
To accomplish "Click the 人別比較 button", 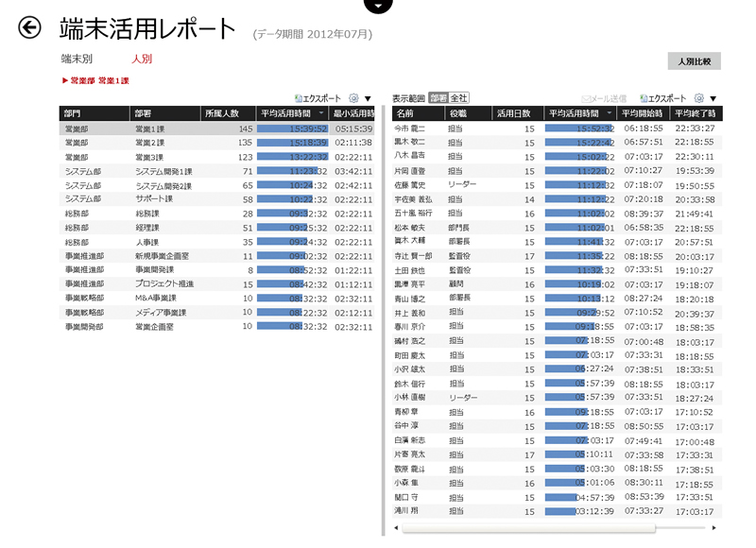I will [695, 61].
